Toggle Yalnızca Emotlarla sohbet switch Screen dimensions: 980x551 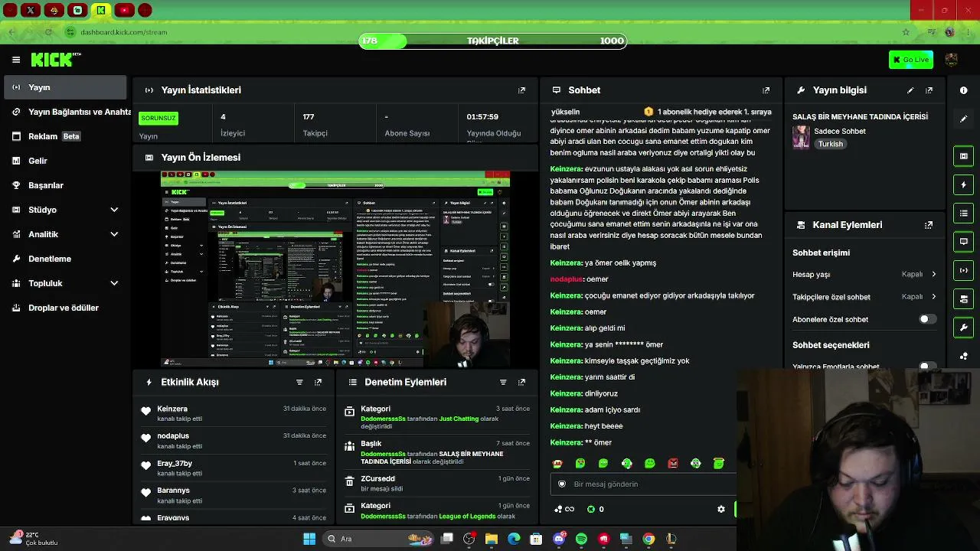[x=927, y=367]
